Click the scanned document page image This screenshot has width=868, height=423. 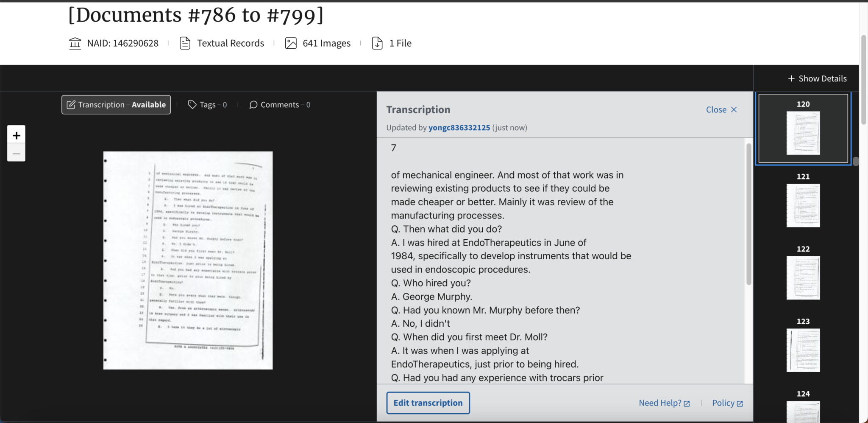point(188,260)
